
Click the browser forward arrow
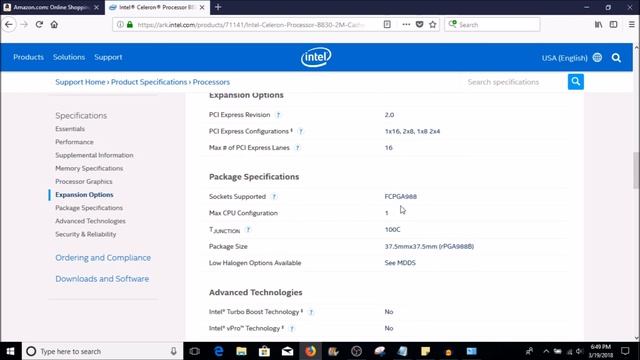24,24
